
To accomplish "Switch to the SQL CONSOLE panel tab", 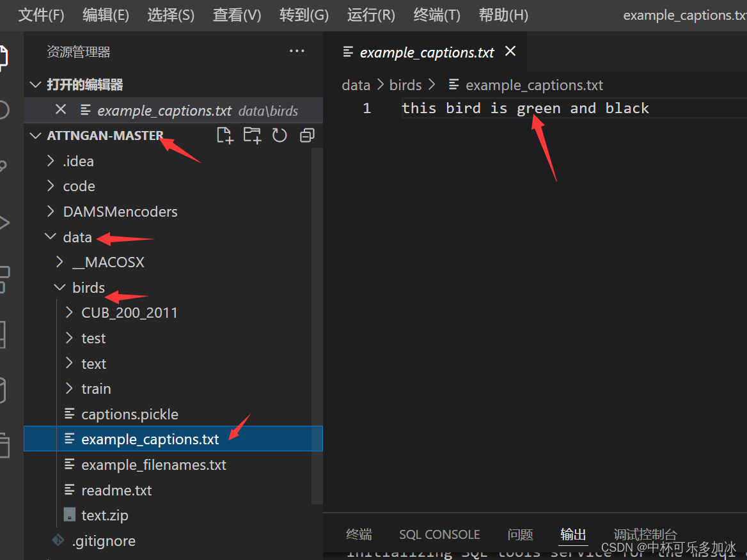I will [439, 534].
